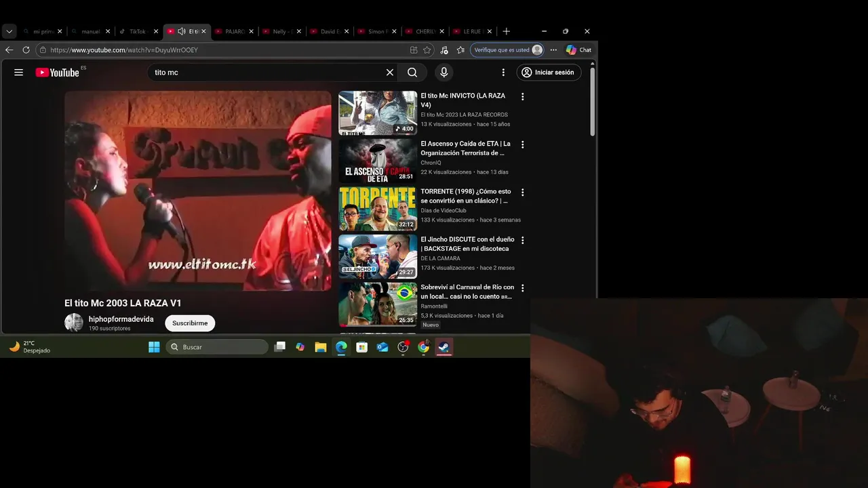Open the weather widget showing 21°C Despejado
The width and height of the screenshot is (868, 488).
(31, 347)
